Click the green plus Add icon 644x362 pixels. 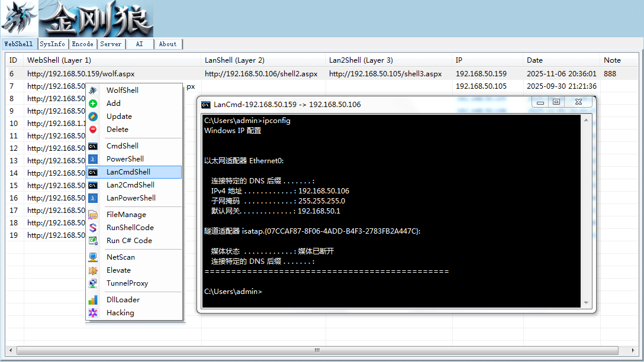point(93,104)
